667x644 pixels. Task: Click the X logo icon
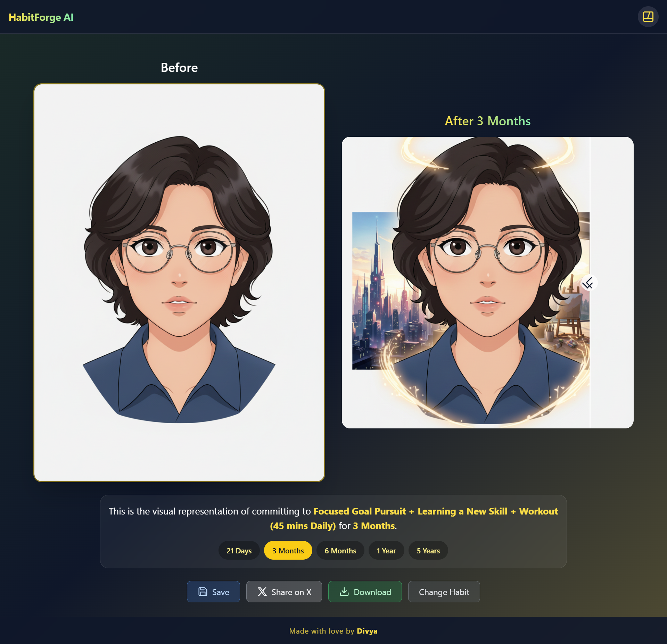(x=262, y=592)
